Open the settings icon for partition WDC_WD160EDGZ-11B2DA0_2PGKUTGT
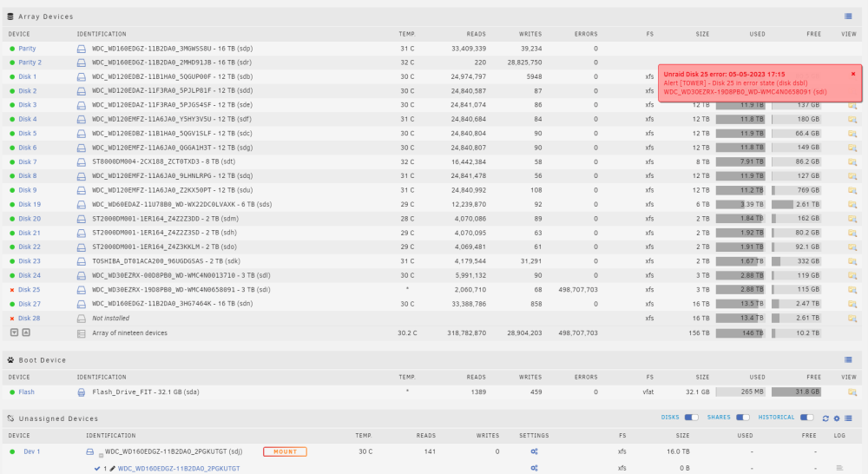Screen dimensions: 868x474 (534, 469)
